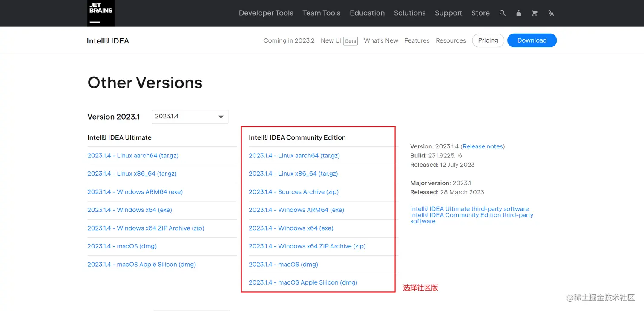Click the Other Versions heading
The image size is (644, 311).
[145, 83]
